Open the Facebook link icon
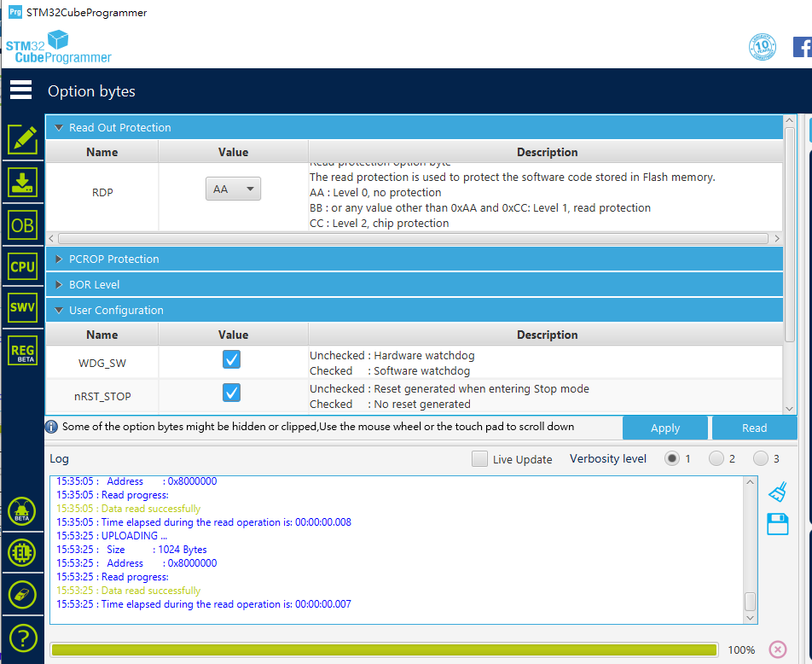 coord(802,47)
